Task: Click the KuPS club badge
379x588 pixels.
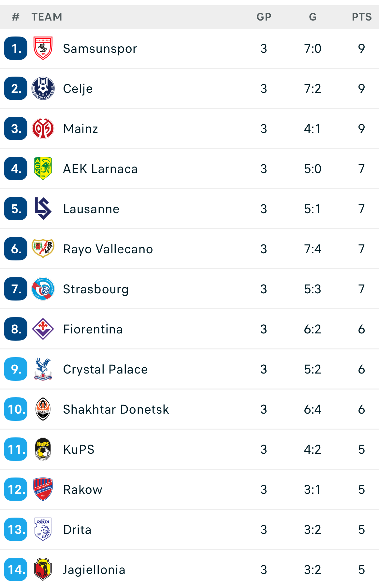Action: pyautogui.click(x=43, y=449)
